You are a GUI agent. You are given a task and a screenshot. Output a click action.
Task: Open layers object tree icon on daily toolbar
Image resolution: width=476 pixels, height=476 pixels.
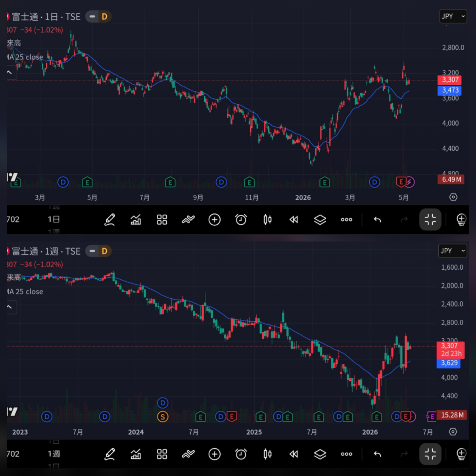(x=320, y=219)
